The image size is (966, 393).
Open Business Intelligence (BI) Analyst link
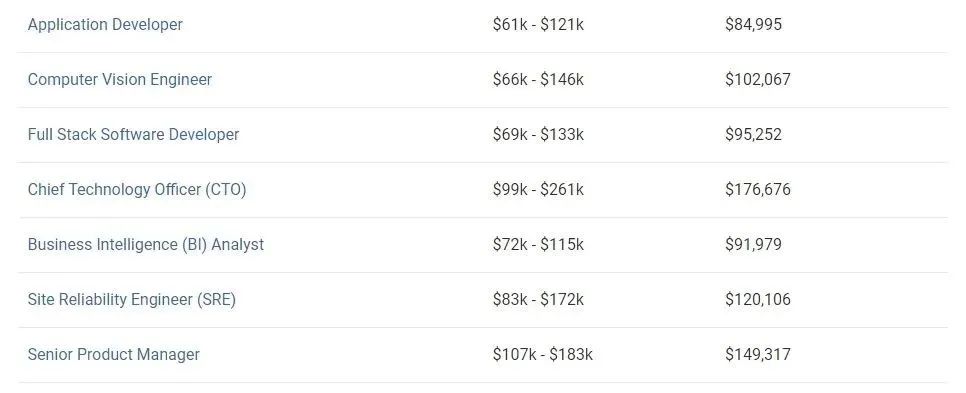pos(145,244)
